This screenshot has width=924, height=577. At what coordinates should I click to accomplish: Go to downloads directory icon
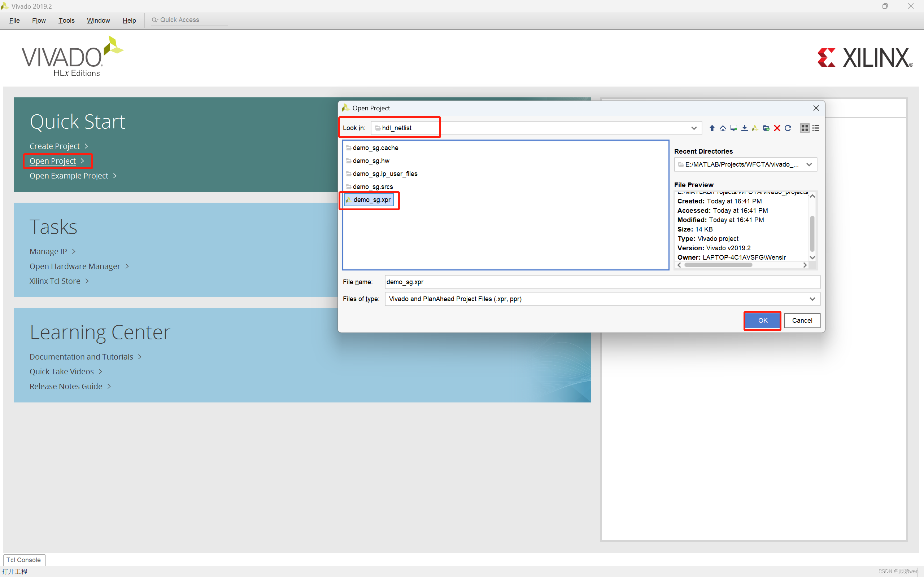[x=744, y=128]
